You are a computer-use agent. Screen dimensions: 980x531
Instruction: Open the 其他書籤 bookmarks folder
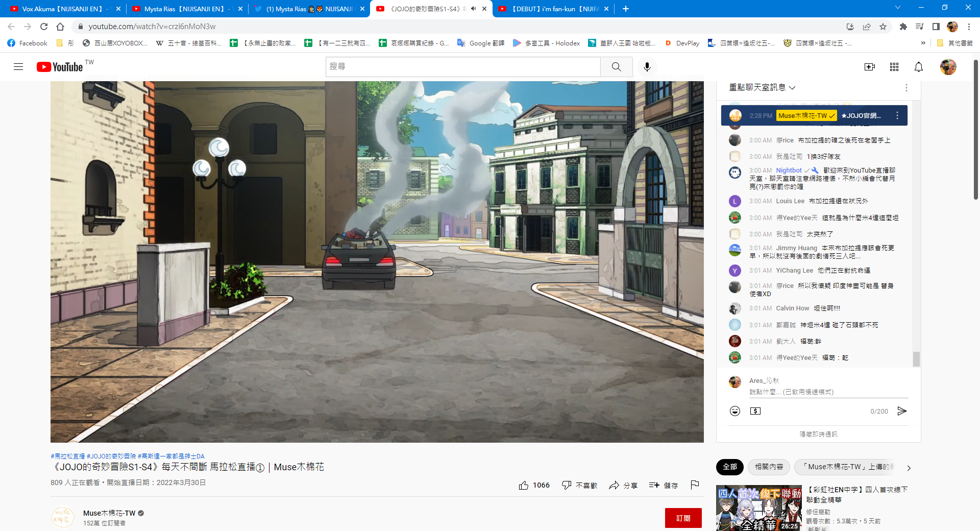954,43
